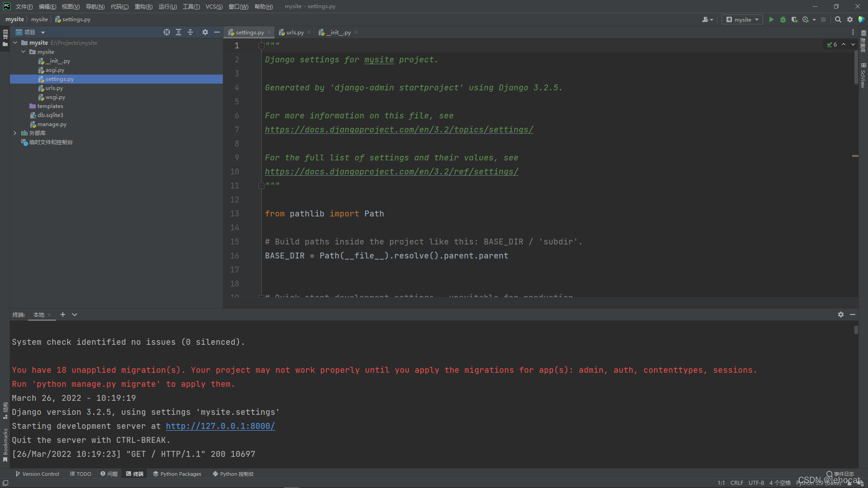The image size is (868, 488).
Task: Toggle tool window bars square icon bottom-left
Action: coord(5,483)
